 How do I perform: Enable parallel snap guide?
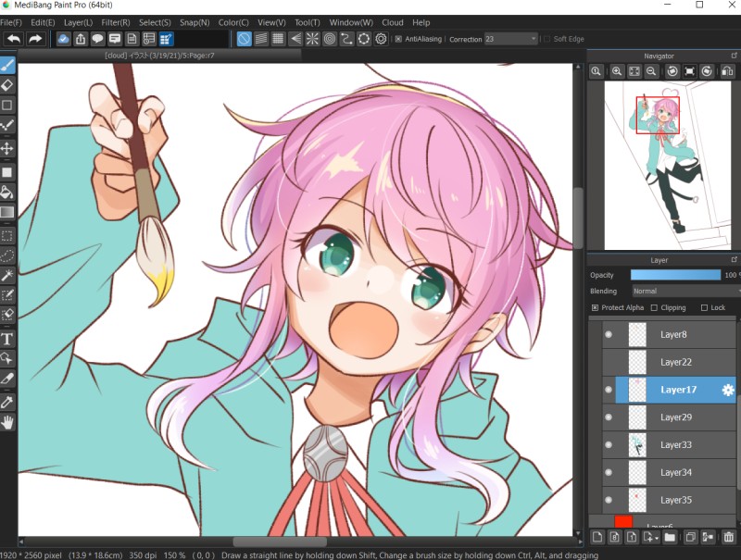click(x=261, y=39)
